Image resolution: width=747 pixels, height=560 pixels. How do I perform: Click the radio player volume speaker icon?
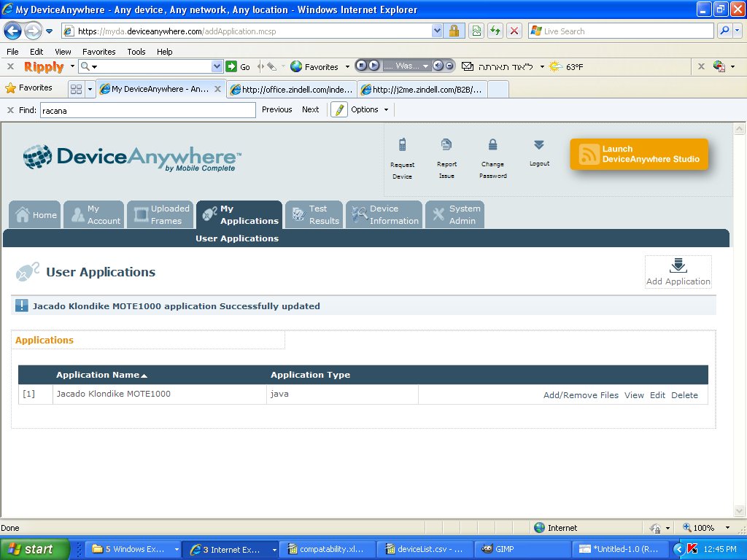point(438,66)
